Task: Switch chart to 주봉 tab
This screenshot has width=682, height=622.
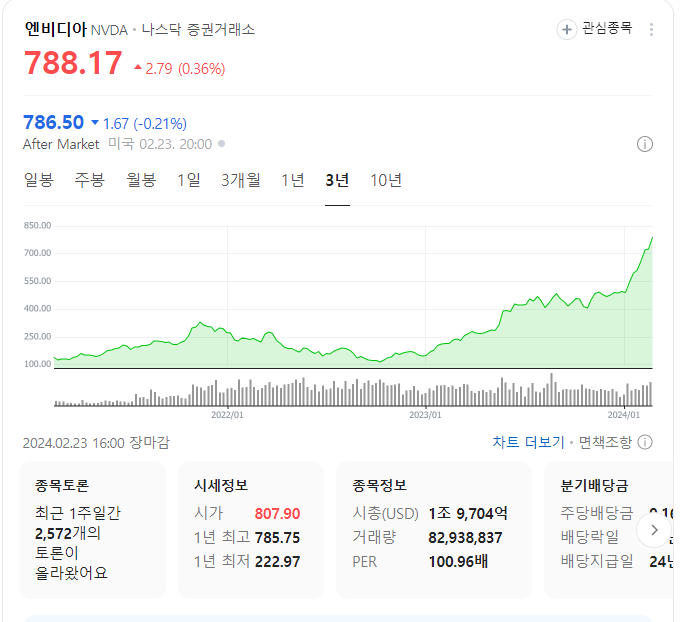Action: click(x=90, y=180)
